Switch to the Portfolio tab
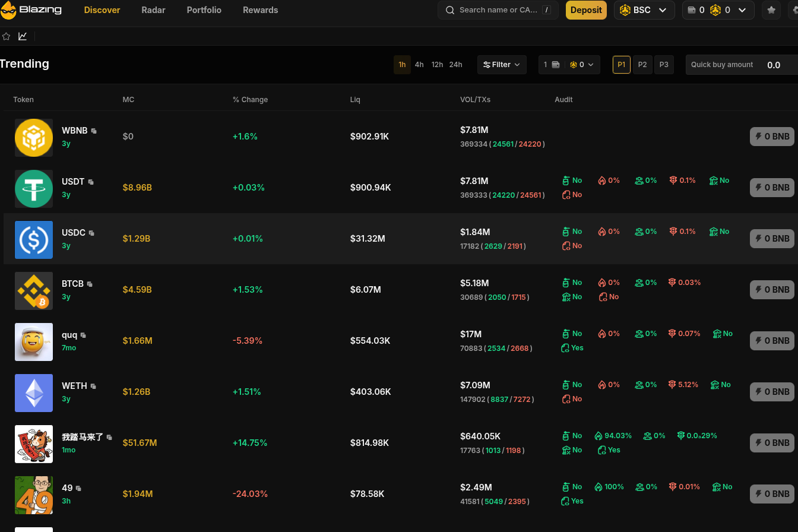 click(204, 10)
